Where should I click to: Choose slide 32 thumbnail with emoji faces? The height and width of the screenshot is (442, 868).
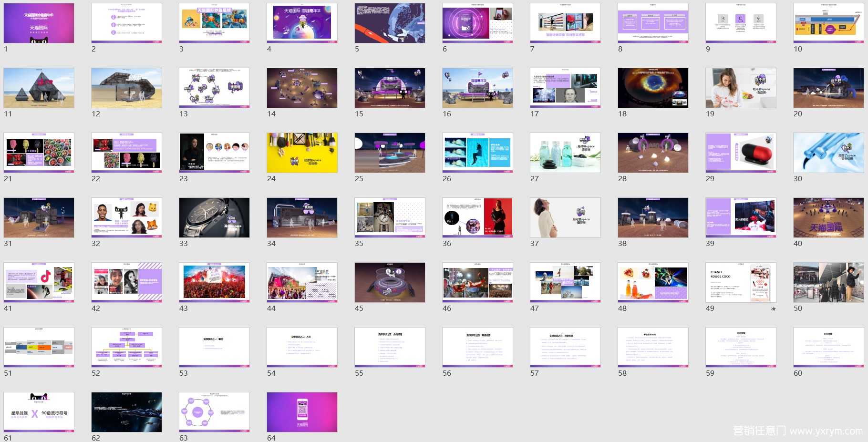coord(126,217)
